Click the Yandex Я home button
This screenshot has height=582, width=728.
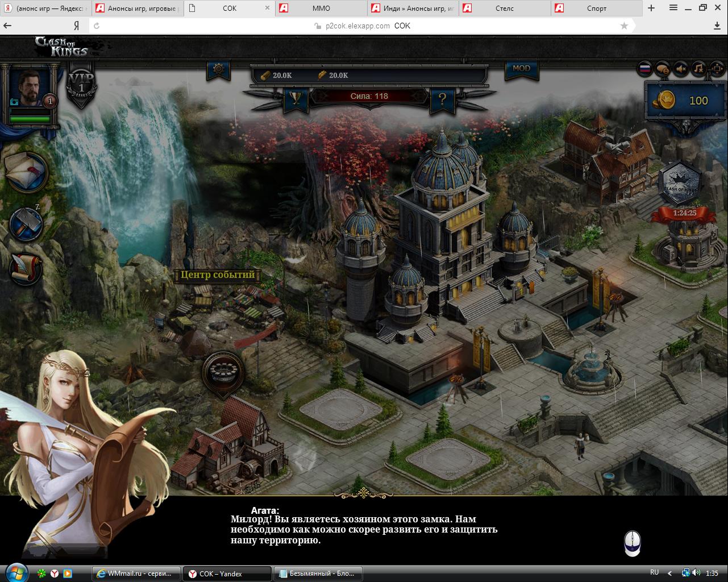[76, 26]
